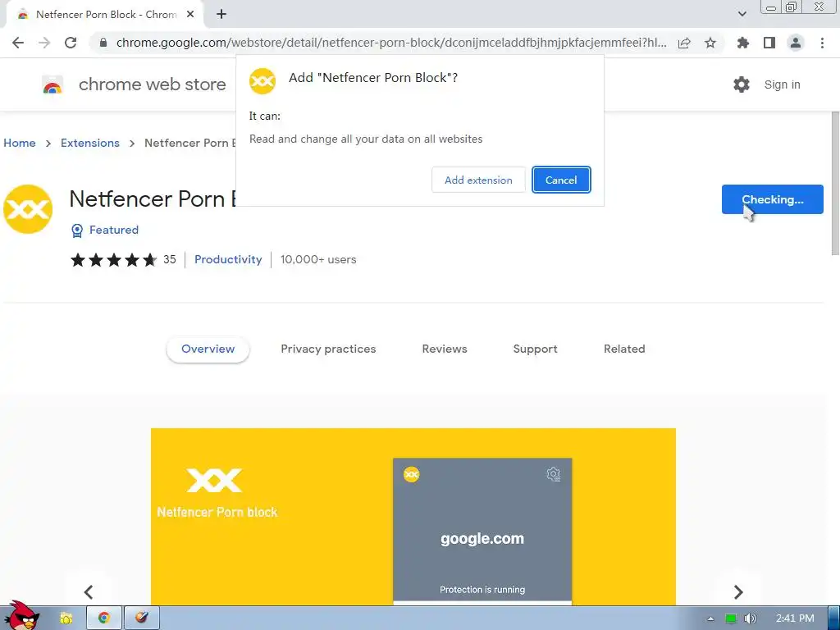Click the yellow Netfencer screenshot image
The height and width of the screenshot is (630, 840).
coord(413,517)
